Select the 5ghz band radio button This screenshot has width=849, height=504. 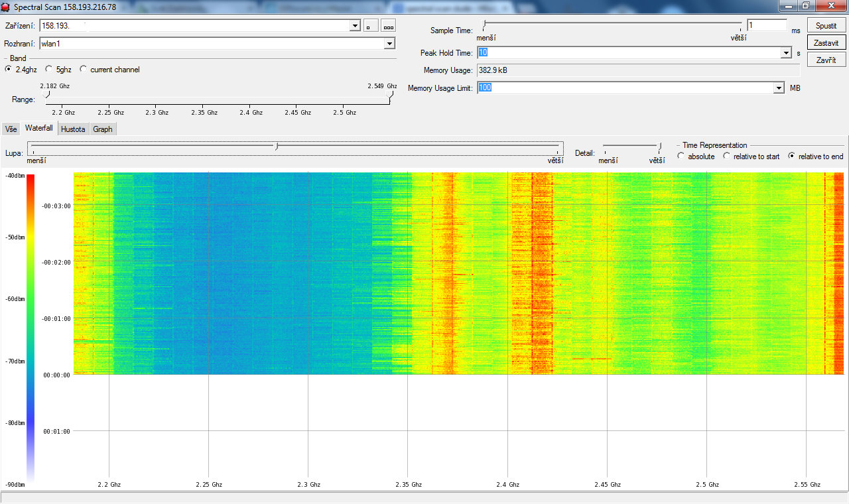(x=49, y=69)
